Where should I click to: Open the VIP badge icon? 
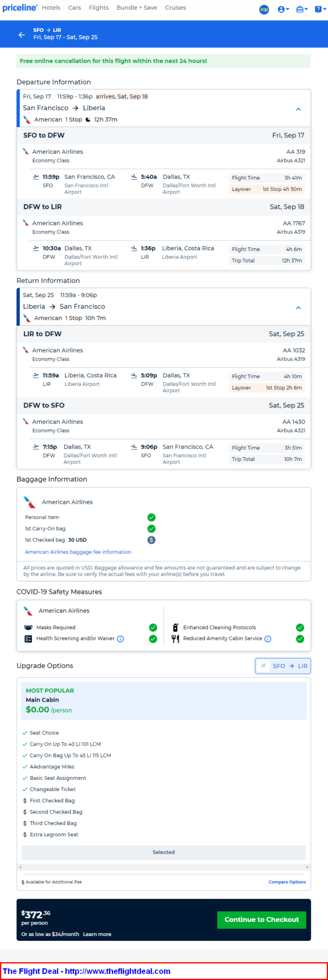tap(264, 9)
